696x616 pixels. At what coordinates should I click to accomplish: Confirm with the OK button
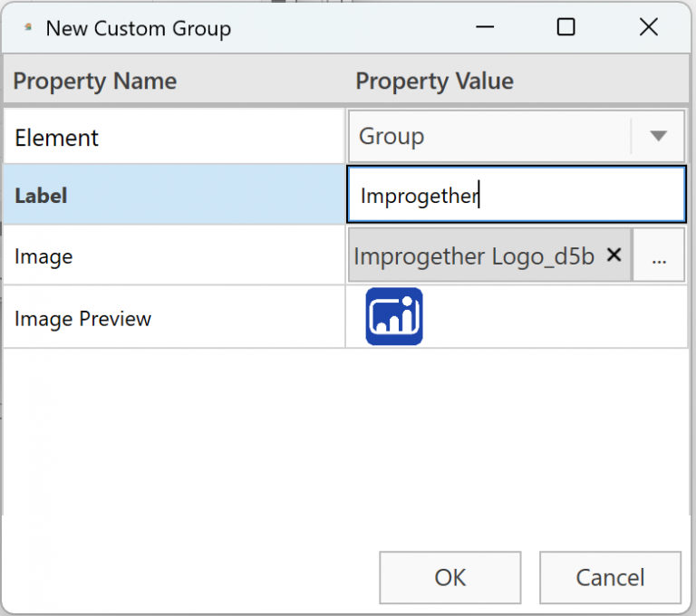point(449,577)
